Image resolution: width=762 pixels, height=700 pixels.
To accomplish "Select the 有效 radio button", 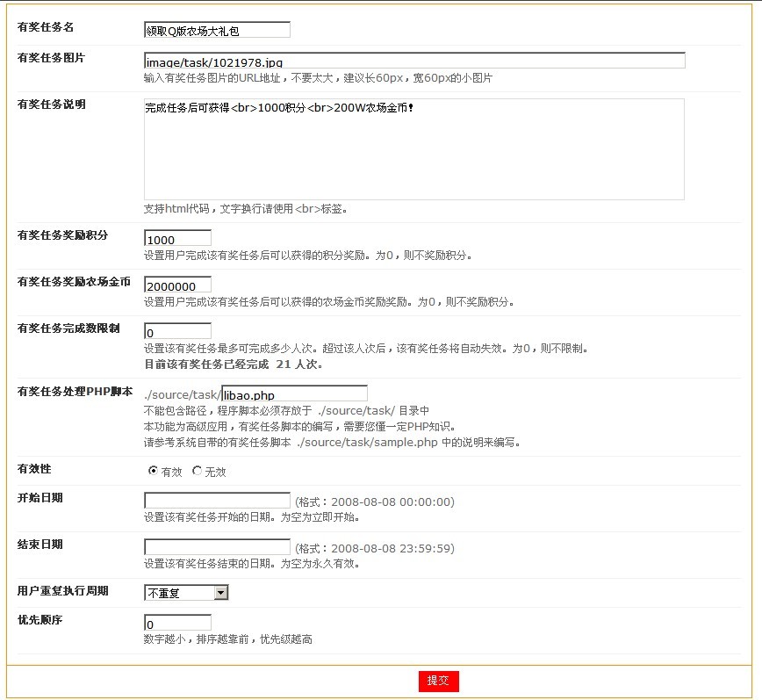I will [x=153, y=471].
